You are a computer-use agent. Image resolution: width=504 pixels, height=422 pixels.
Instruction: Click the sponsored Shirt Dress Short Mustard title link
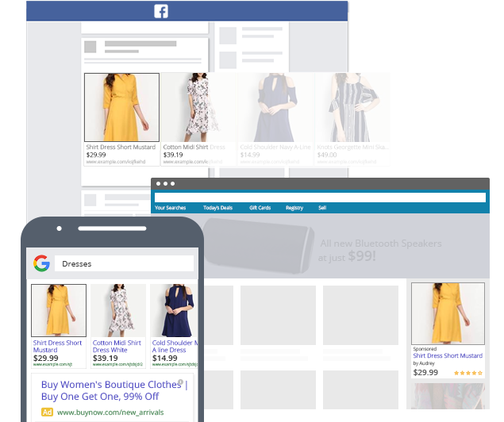[448, 355]
